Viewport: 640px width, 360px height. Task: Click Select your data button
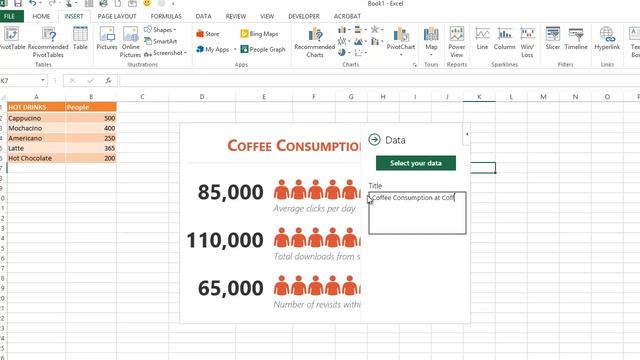coord(416,163)
